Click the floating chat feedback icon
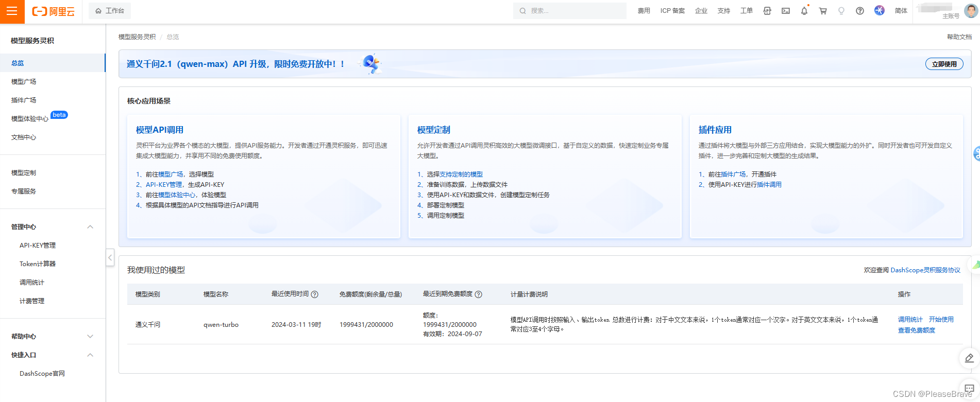This screenshot has height=402, width=980. (x=969, y=389)
